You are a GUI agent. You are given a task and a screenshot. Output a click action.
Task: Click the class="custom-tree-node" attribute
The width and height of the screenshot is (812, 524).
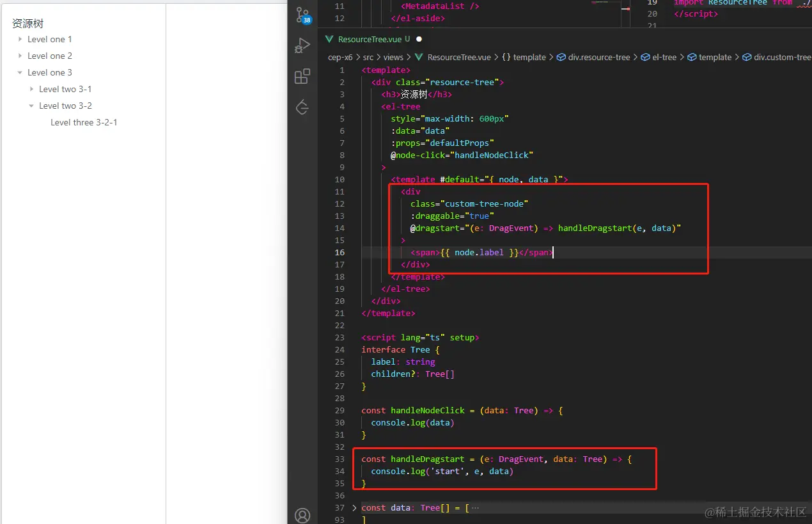pyautogui.click(x=469, y=203)
